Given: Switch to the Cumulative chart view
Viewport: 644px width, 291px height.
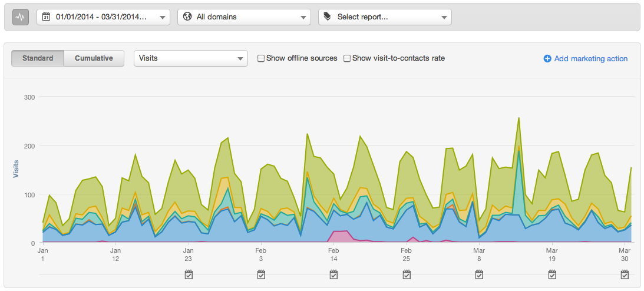Looking at the screenshot, I should 94,58.
